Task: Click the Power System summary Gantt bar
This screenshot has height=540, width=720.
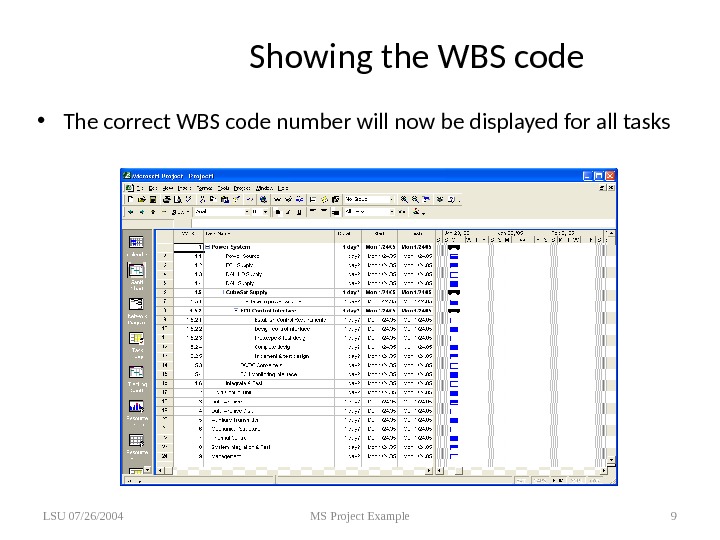Action: (454, 248)
